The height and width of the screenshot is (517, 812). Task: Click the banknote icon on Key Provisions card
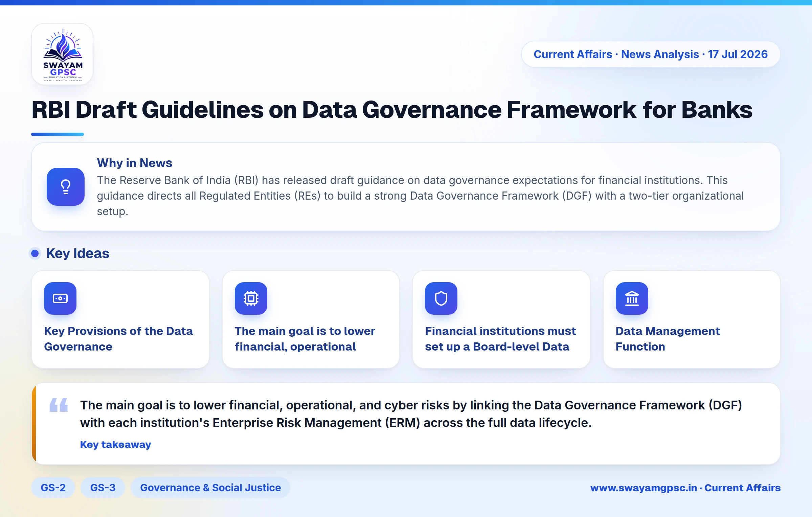tap(60, 298)
